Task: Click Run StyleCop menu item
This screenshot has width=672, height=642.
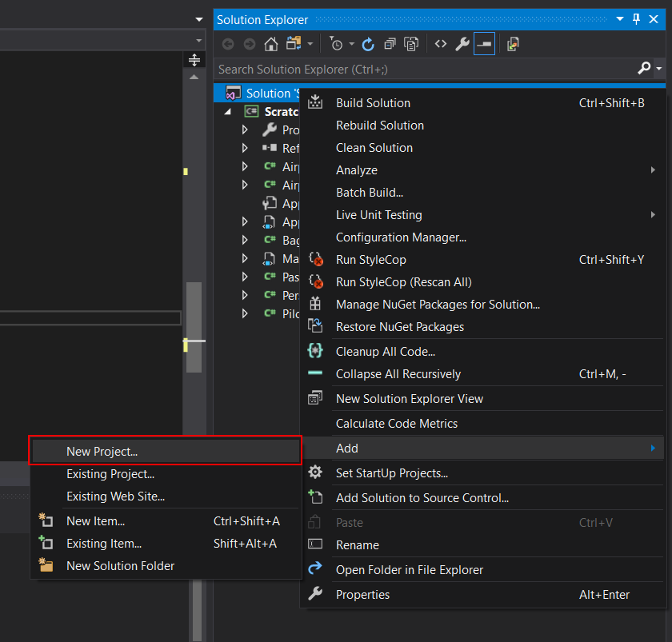Action: 483,260
